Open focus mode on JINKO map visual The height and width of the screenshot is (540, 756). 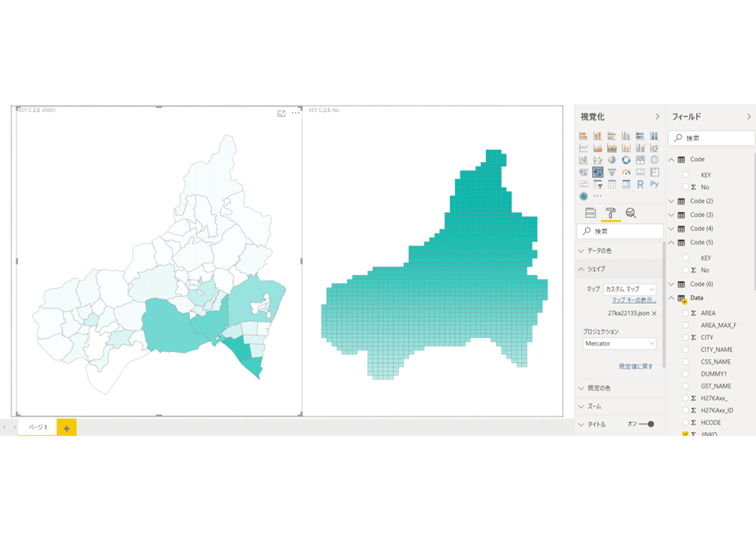click(281, 114)
